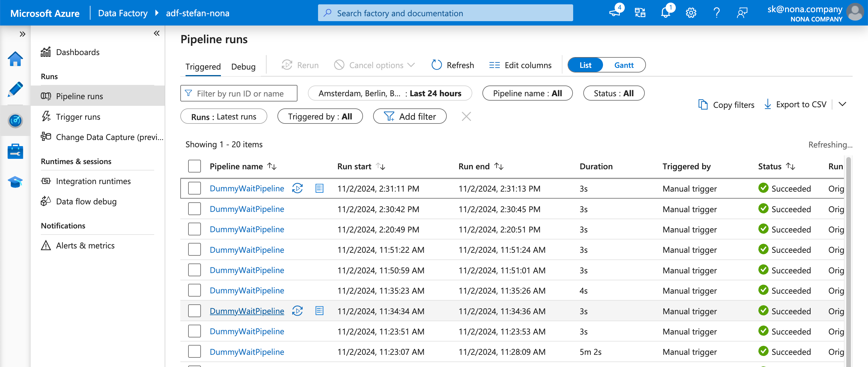868x367 pixels.
Task: Open the Status : All filter dropdown
Action: tap(613, 93)
